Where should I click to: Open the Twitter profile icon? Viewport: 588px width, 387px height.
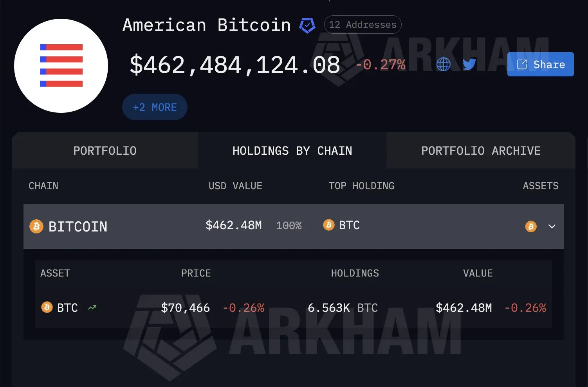pyautogui.click(x=469, y=64)
